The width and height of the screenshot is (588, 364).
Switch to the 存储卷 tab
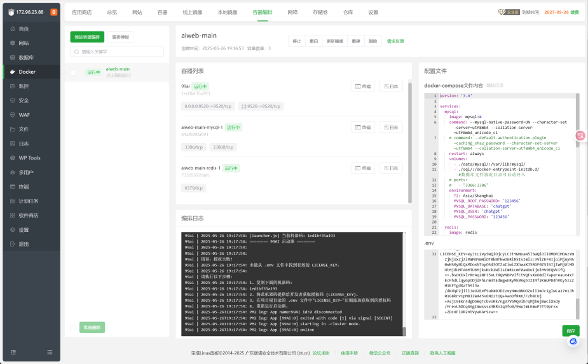(x=320, y=12)
